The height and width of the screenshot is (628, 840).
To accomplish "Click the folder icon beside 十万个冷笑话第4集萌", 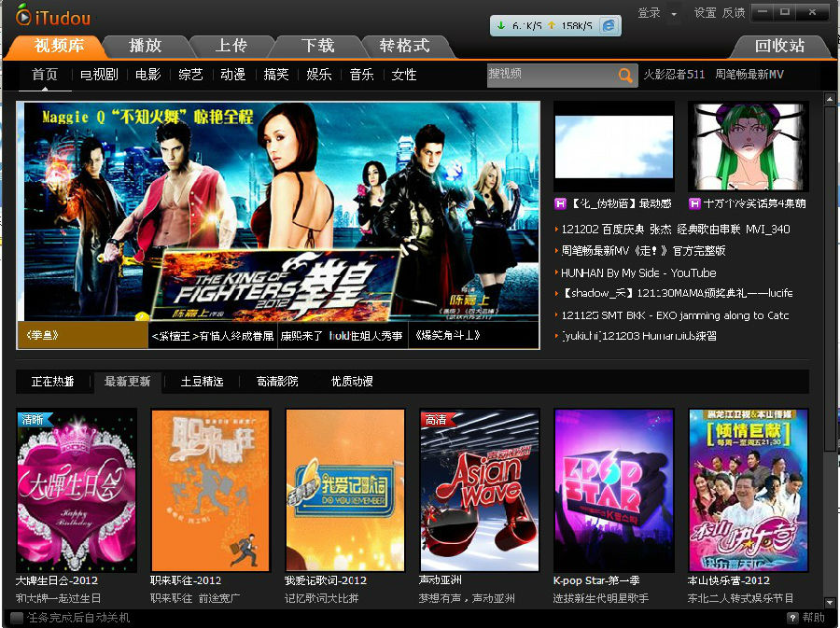I will click(x=694, y=202).
